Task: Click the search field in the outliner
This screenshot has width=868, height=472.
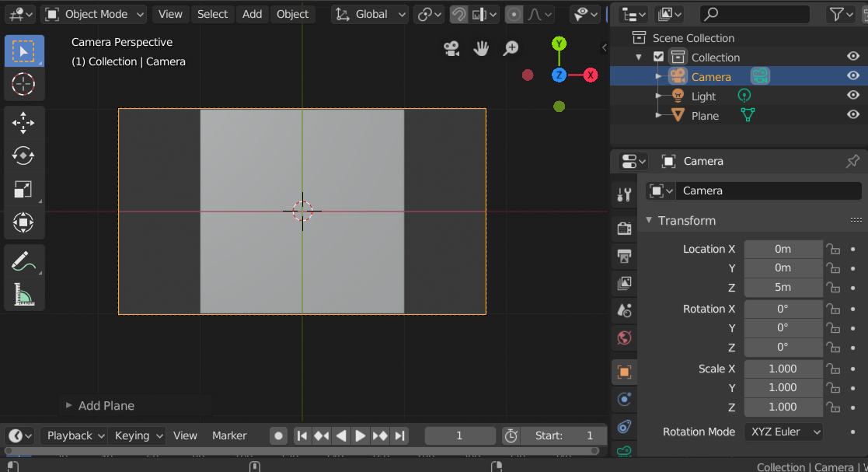Action: [754, 14]
